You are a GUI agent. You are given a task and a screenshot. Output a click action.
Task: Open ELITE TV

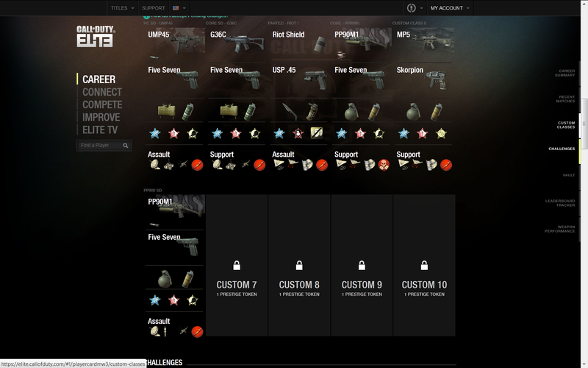[100, 130]
